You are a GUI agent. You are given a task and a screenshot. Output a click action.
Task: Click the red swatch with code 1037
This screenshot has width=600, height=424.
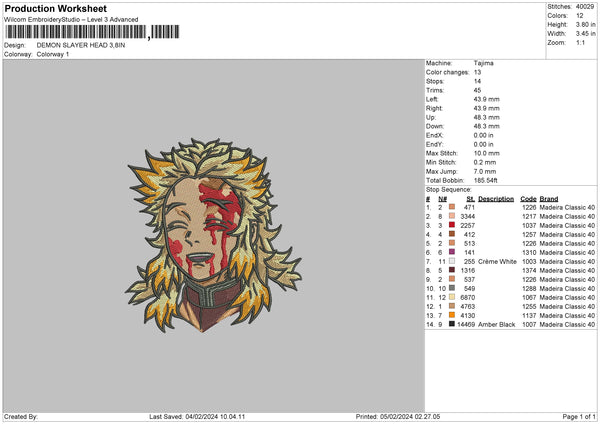[x=452, y=225]
